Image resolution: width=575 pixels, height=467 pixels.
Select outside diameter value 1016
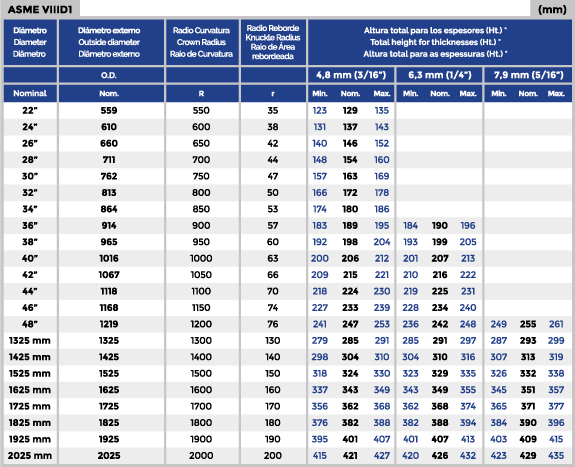click(x=109, y=258)
